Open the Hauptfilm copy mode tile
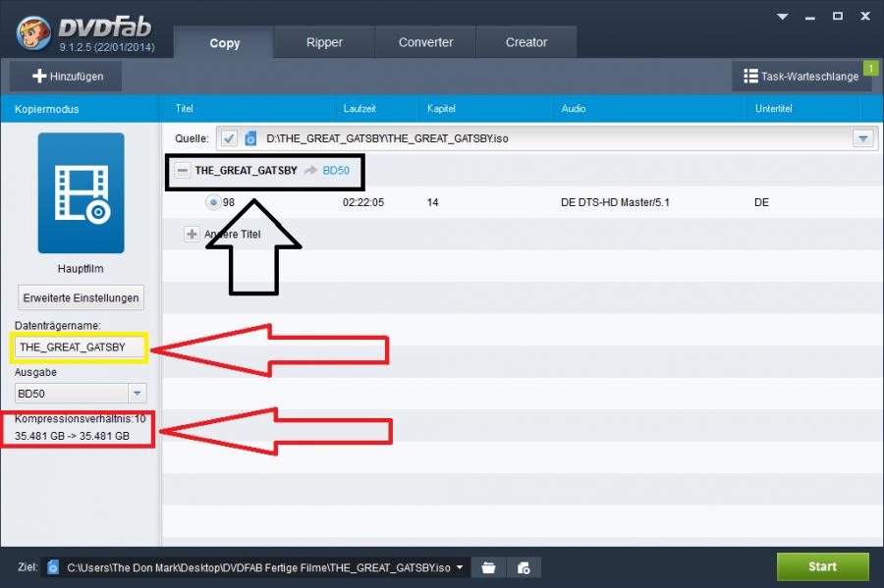The image size is (884, 588). coord(82,192)
